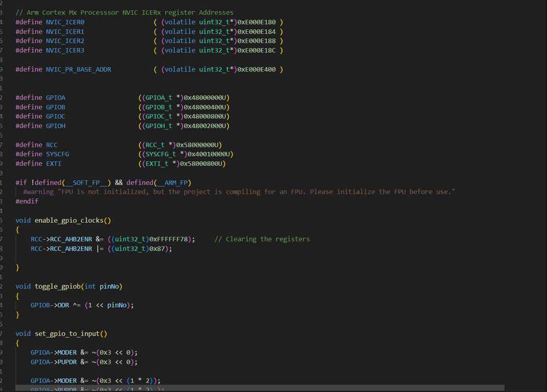Select the address 0xE000E180
This screenshot has height=392, width=547.
[x=256, y=22]
